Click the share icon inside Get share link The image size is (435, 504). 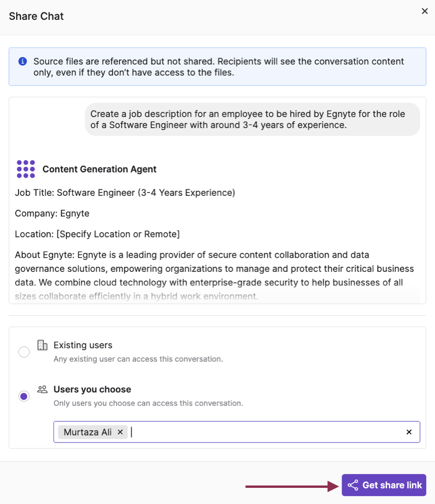[x=353, y=485]
